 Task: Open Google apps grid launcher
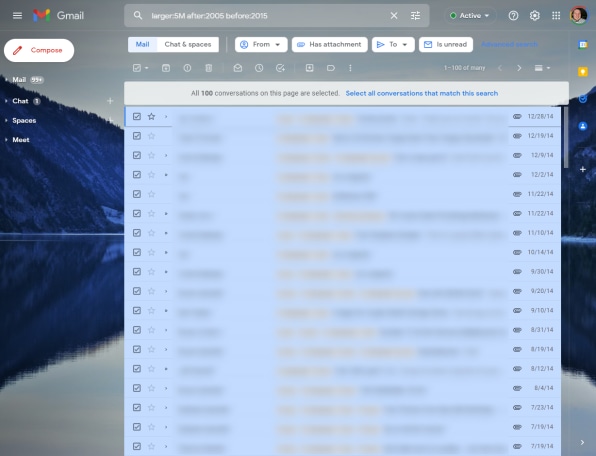(556, 16)
